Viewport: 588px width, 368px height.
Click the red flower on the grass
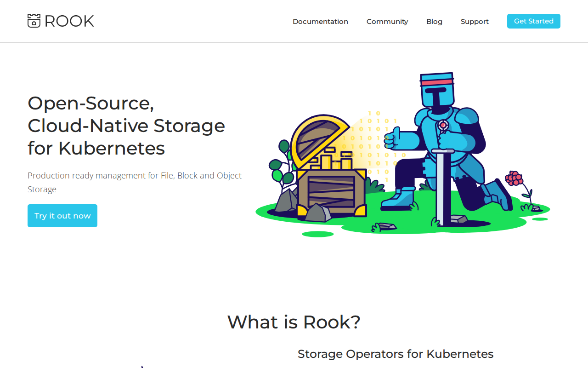coord(514,178)
